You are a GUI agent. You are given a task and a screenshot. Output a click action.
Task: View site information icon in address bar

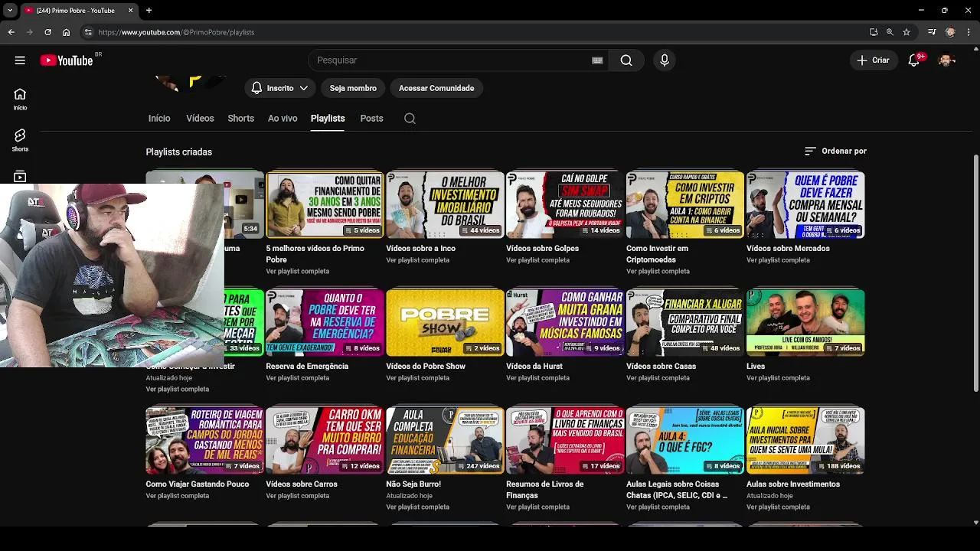[88, 32]
